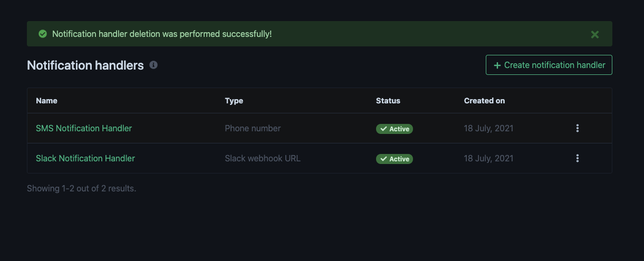
Task: Click the Showing 1-2 out of 2 results text
Action: pyautogui.click(x=82, y=188)
